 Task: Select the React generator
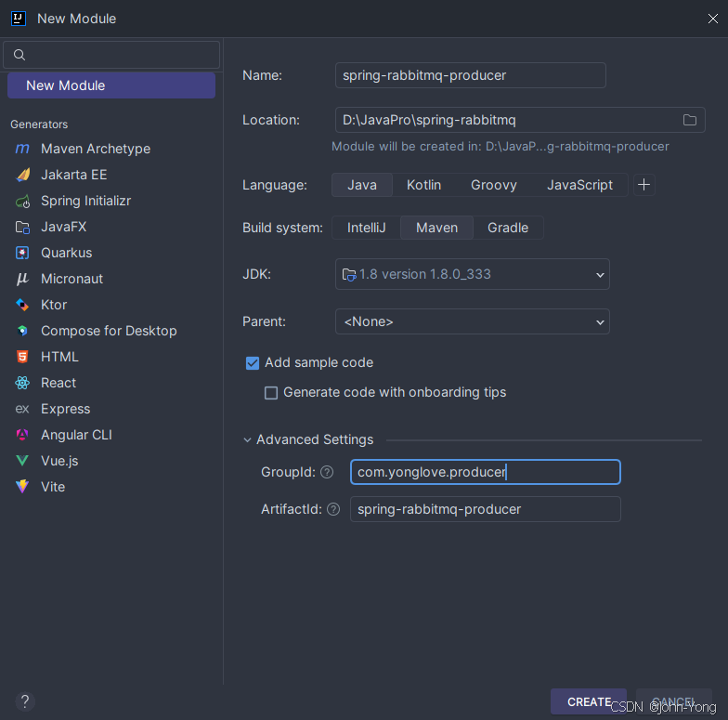click(111, 383)
